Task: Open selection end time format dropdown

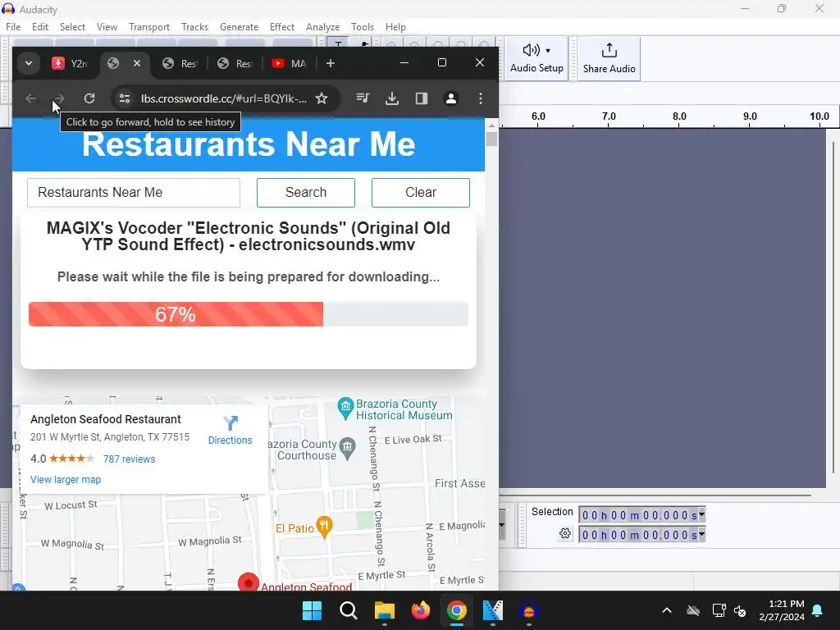Action: [702, 535]
